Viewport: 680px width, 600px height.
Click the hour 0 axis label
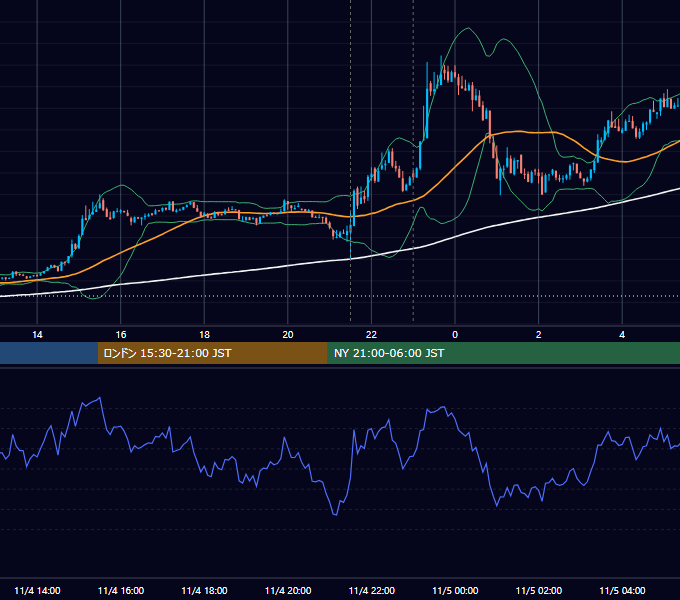[455, 335]
